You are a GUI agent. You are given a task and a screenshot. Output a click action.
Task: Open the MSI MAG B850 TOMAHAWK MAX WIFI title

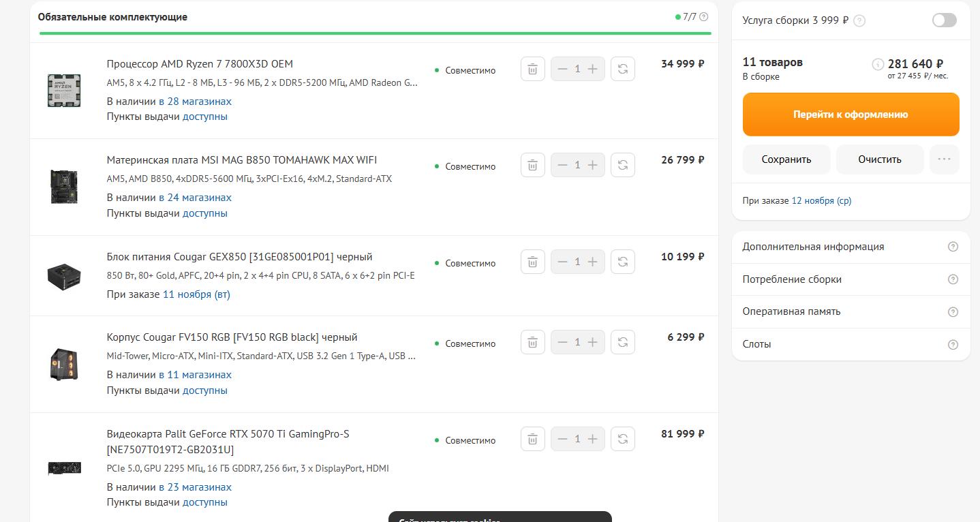242,160
